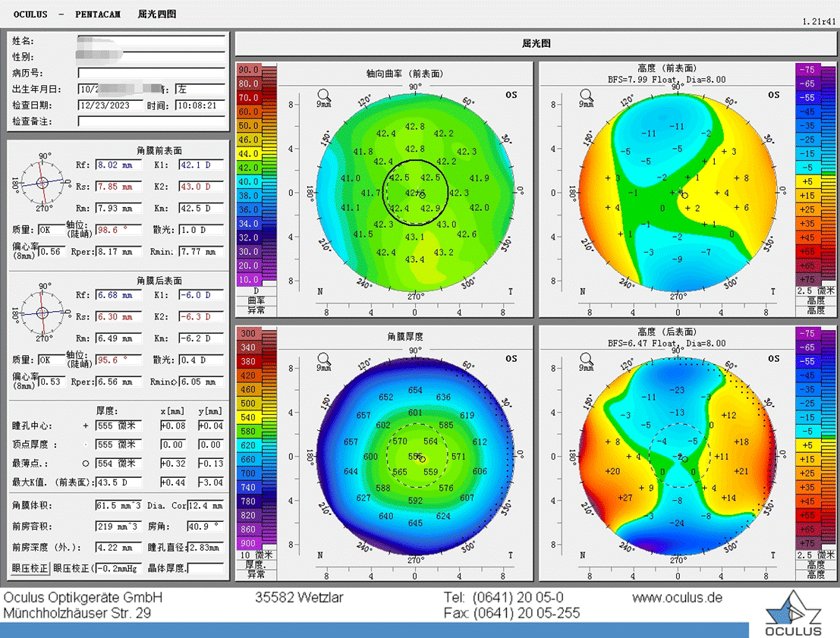Click chamber angle value 40.9°
The height and width of the screenshot is (638, 840).
tap(206, 526)
